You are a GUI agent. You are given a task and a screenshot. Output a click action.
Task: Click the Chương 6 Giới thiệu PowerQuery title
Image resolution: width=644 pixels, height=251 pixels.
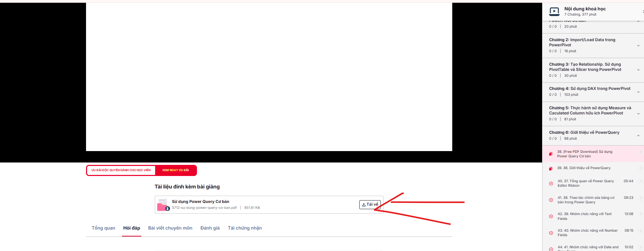[584, 132]
